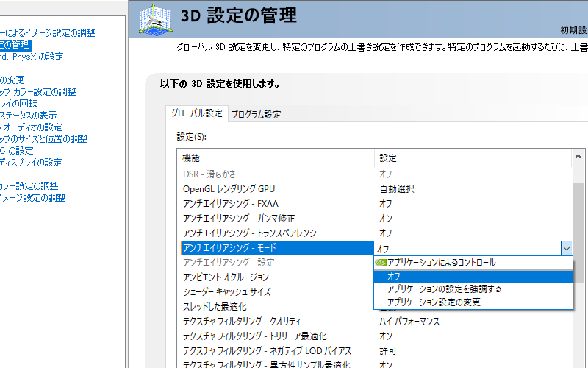Click the 機能 column header
Screen dimensions: 588x368
[277, 158]
